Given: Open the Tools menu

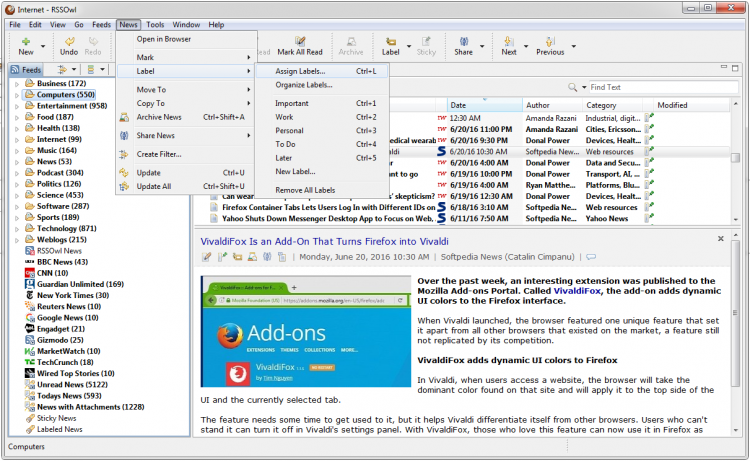Looking at the screenshot, I should (x=155, y=24).
